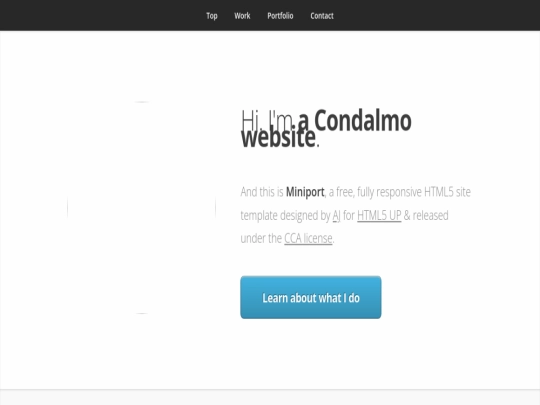
Task: Click the gray section strip at page bottom
Action: [x=270, y=398]
